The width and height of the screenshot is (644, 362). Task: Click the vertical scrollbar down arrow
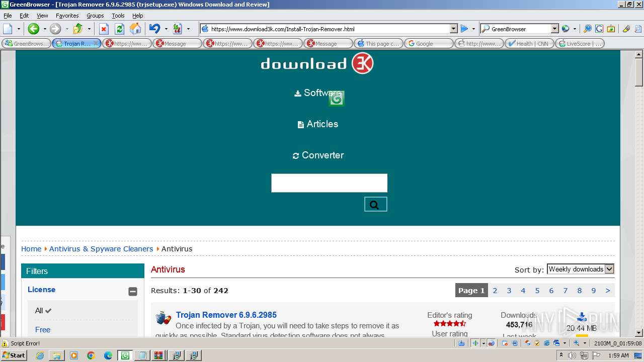(x=639, y=333)
